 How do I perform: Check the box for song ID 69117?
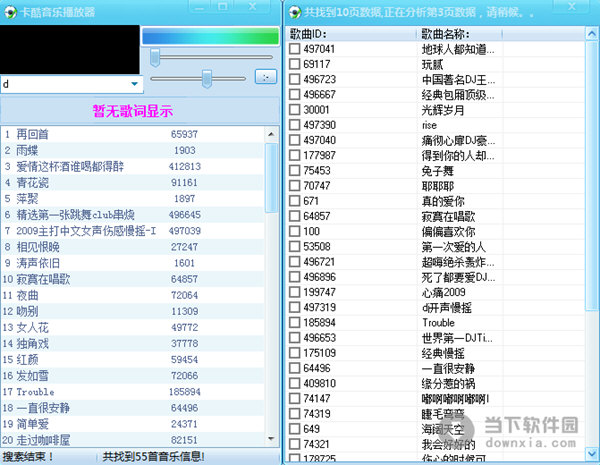[295, 64]
